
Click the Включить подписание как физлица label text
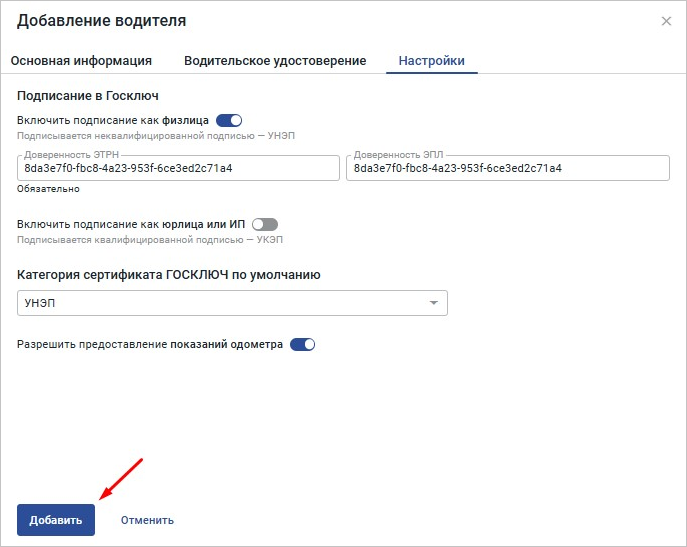pos(113,120)
